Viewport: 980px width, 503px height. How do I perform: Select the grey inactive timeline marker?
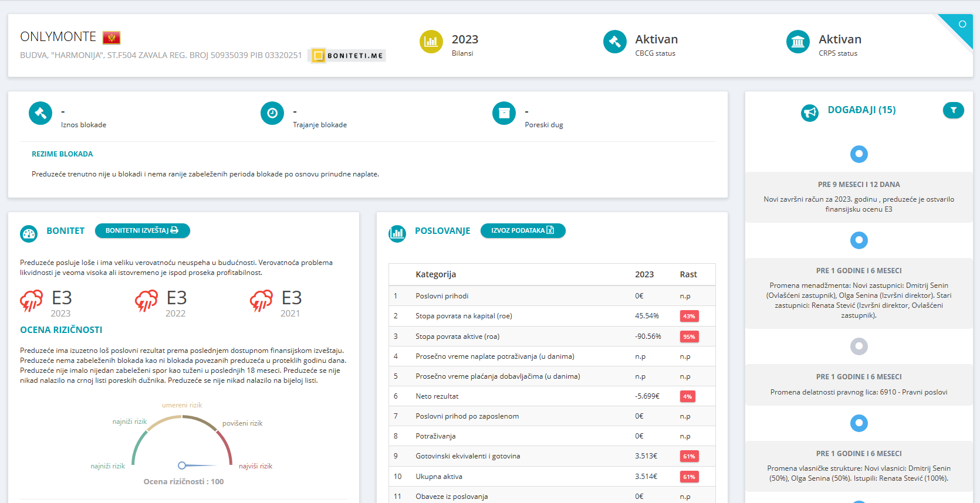point(859,346)
